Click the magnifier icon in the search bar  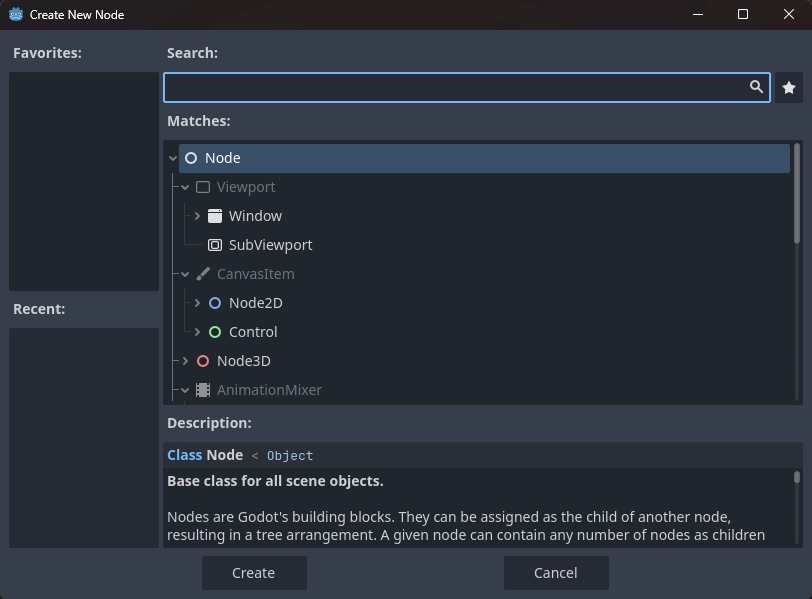coord(757,87)
